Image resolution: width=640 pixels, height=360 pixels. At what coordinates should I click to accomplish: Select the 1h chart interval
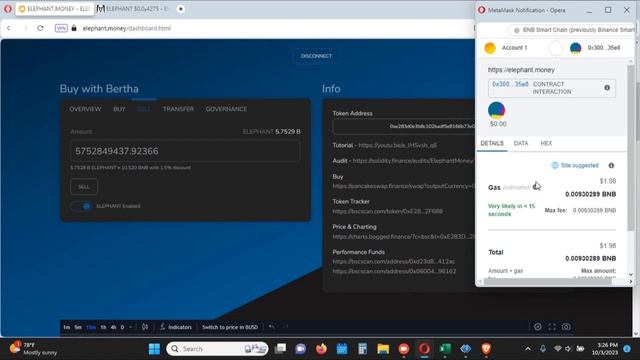(103, 327)
